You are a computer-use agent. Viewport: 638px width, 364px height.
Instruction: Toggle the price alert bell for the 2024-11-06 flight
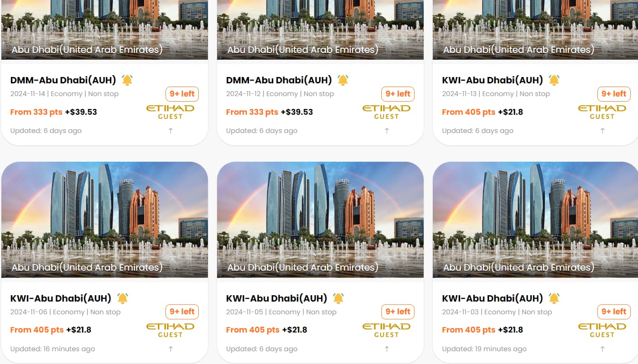(x=123, y=298)
